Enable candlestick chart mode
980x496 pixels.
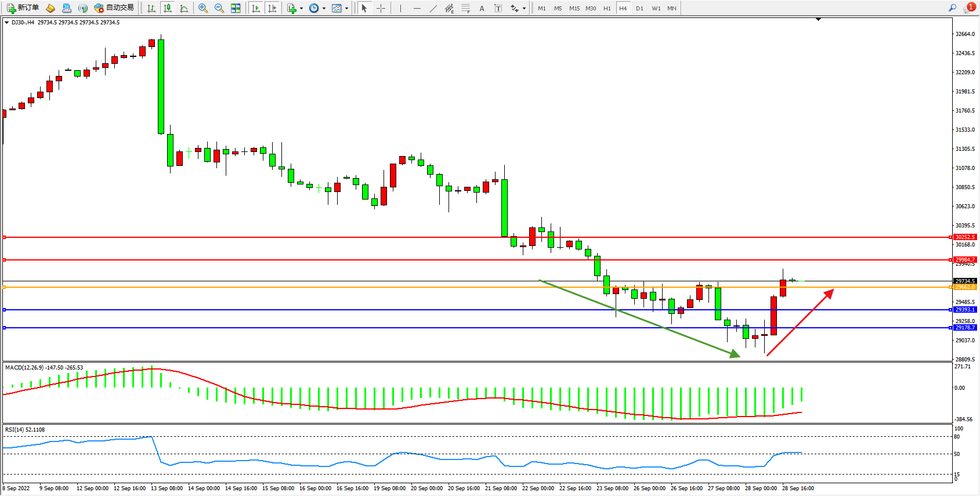(168, 8)
